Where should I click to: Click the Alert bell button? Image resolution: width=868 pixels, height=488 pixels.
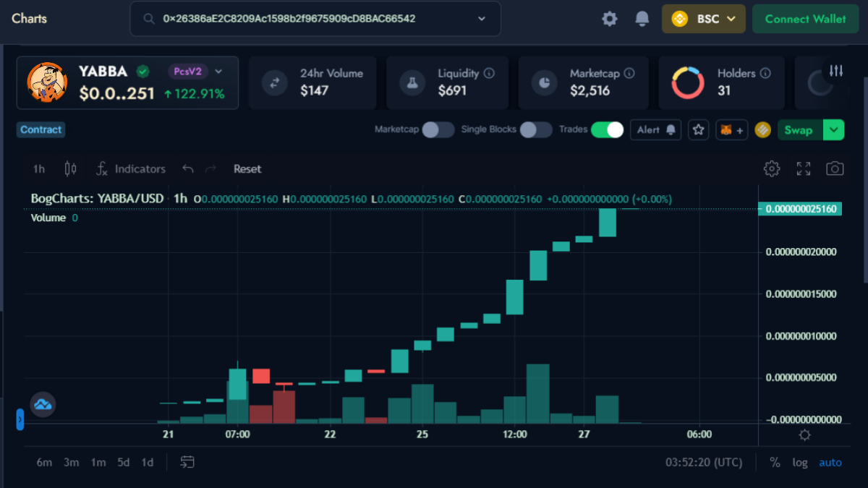656,129
